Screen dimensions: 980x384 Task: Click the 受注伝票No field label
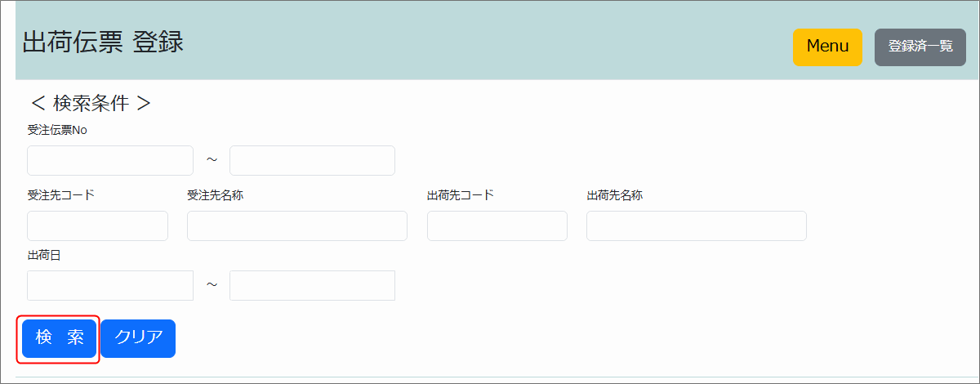pos(57,129)
